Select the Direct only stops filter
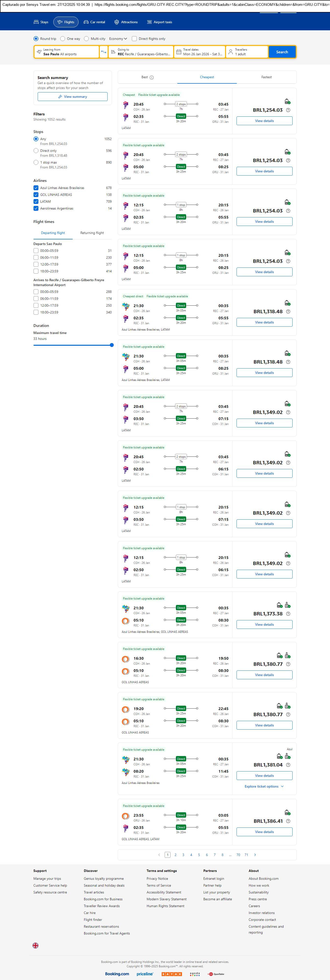 pyautogui.click(x=36, y=151)
